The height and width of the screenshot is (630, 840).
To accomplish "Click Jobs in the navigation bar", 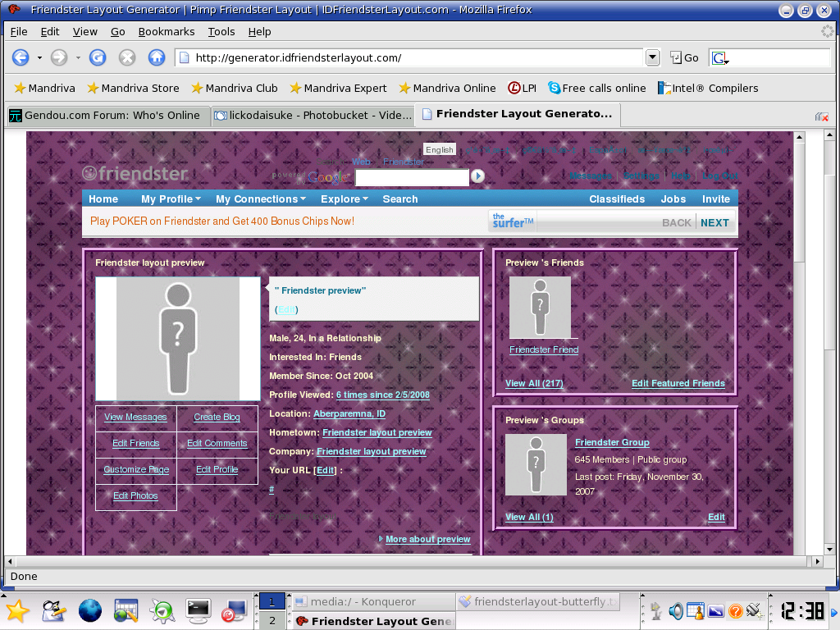I will coord(673,199).
